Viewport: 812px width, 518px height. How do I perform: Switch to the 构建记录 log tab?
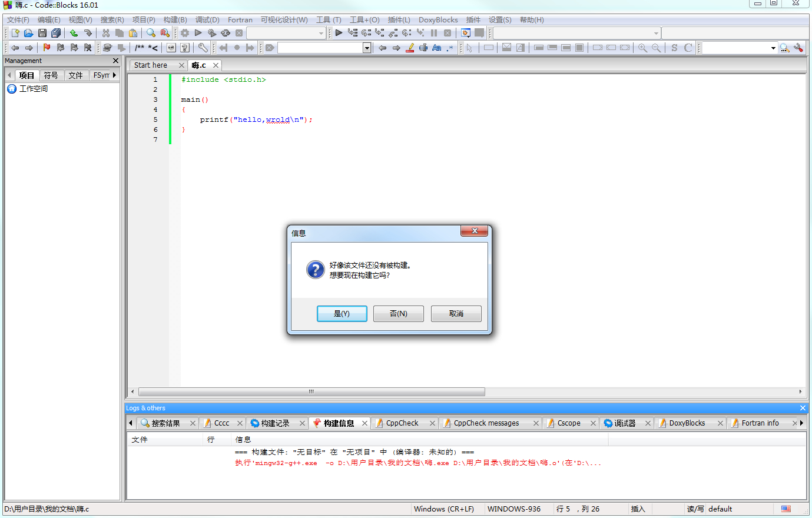[x=276, y=423]
